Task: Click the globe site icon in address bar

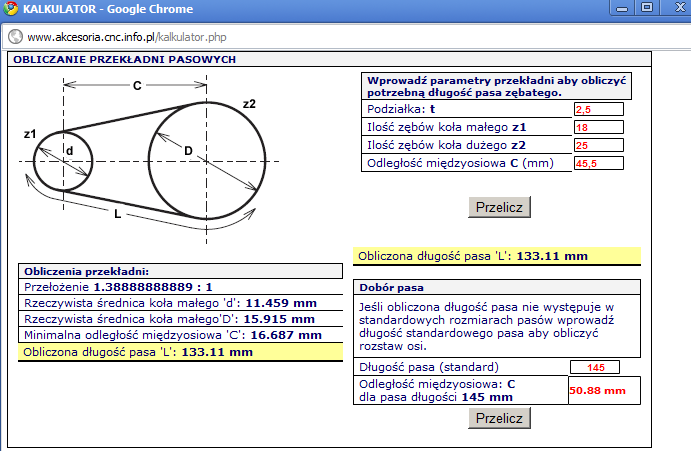Action: (x=15, y=37)
